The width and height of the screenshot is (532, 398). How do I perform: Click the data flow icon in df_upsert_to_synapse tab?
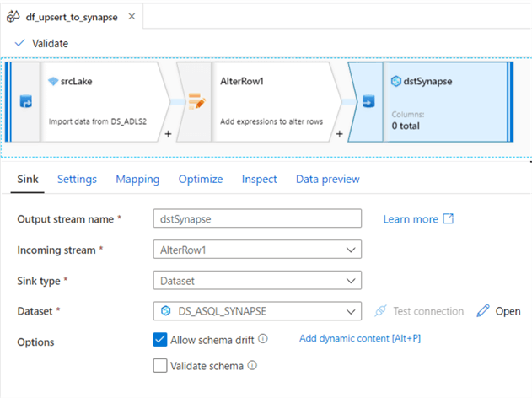13,16
